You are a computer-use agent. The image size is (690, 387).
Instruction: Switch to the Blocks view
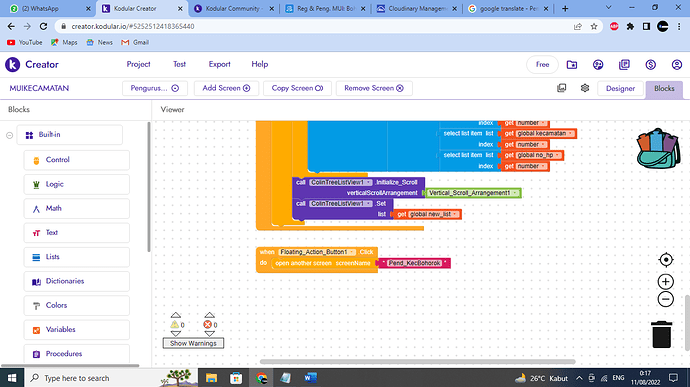tap(664, 88)
